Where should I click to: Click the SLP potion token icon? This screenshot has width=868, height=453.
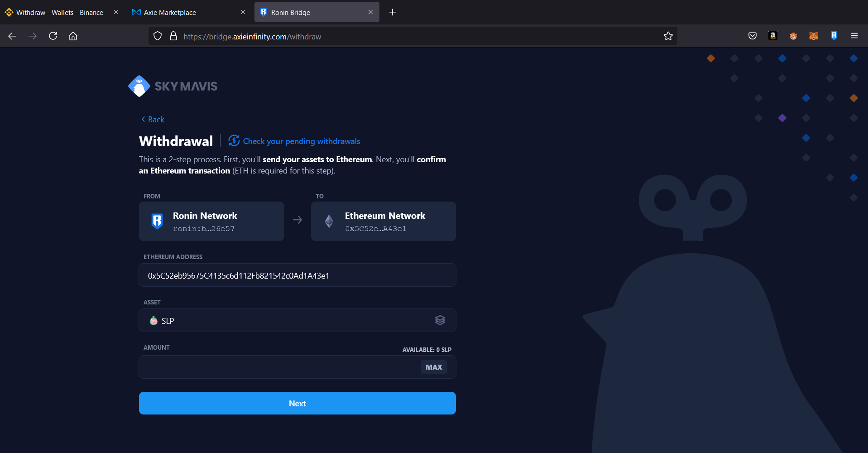coord(153,320)
